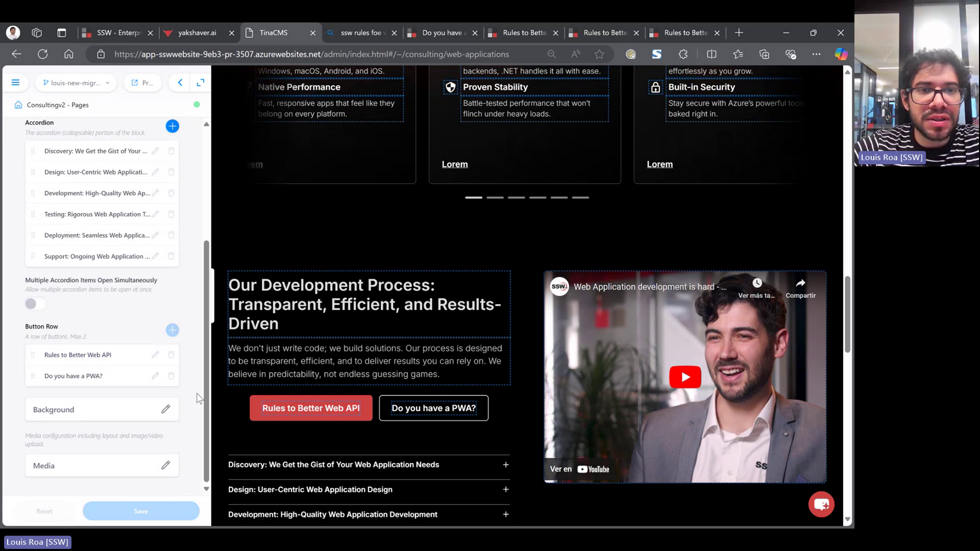Screen dimensions: 980x551
Task: Edit the Discovery accordion item
Action: pos(155,151)
